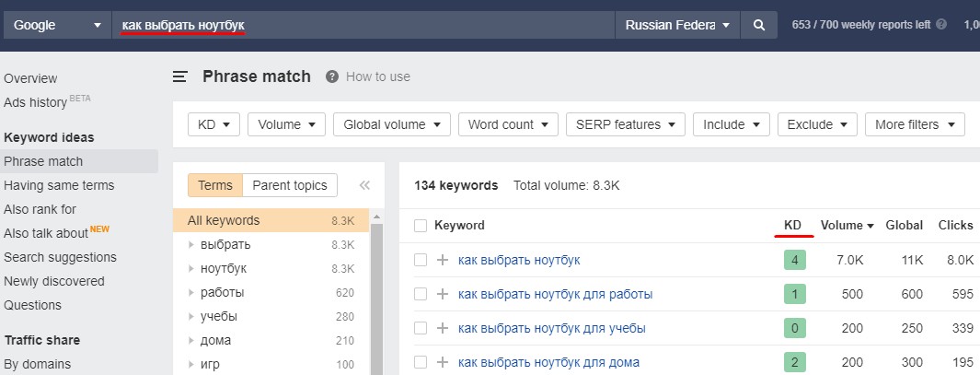Click the keyword search input field
Image resolution: width=980 pixels, height=375 pixels.
[363, 25]
